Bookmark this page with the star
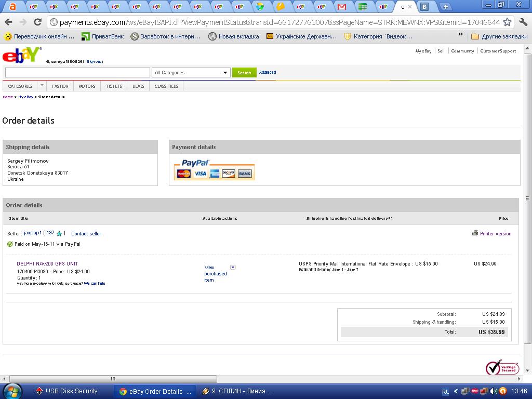The image size is (532, 399). coord(507,22)
